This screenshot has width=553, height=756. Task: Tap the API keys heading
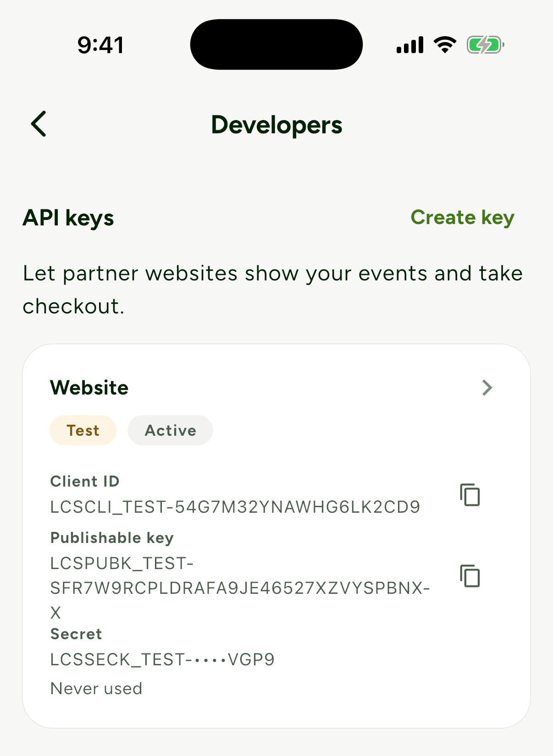(68, 218)
